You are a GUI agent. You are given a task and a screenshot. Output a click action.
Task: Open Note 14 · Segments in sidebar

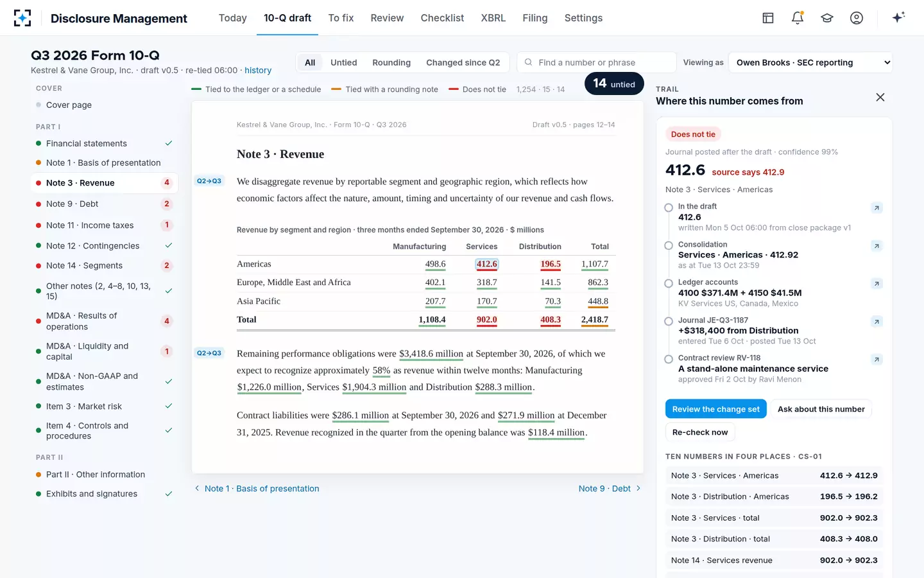(104, 266)
